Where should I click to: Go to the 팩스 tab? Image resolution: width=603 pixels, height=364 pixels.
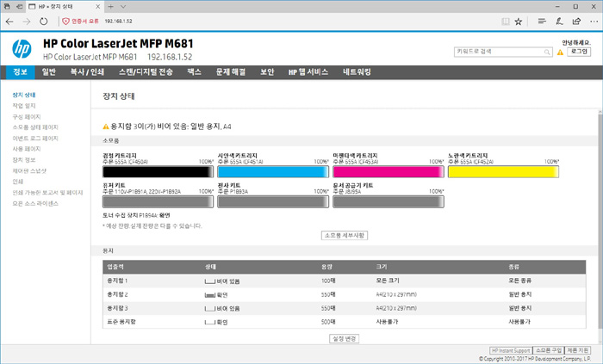[x=194, y=72]
